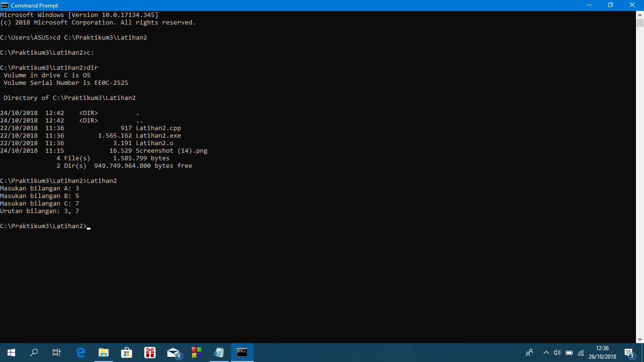Viewport: 644px width, 362px height.
Task: Click the 'Masukan bilangan B: 5' line
Action: tap(40, 196)
